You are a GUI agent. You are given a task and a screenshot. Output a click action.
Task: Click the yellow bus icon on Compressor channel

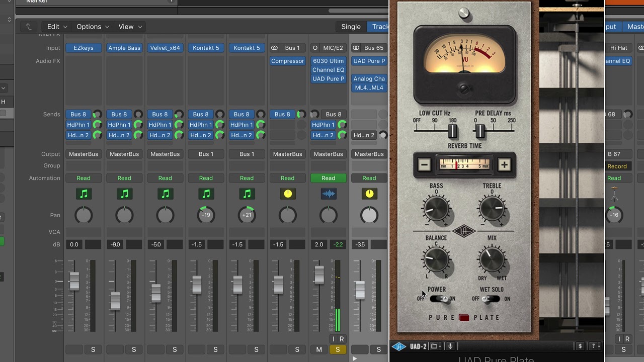[x=288, y=194]
